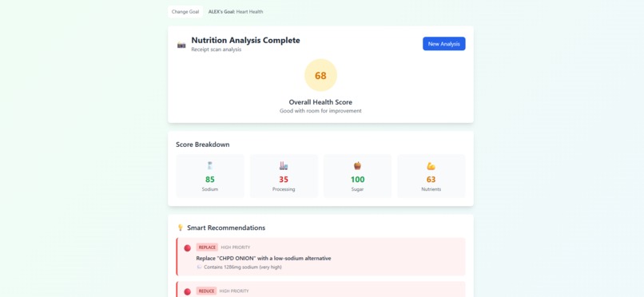Start a New Analysis
This screenshot has width=644, height=297.
point(444,44)
